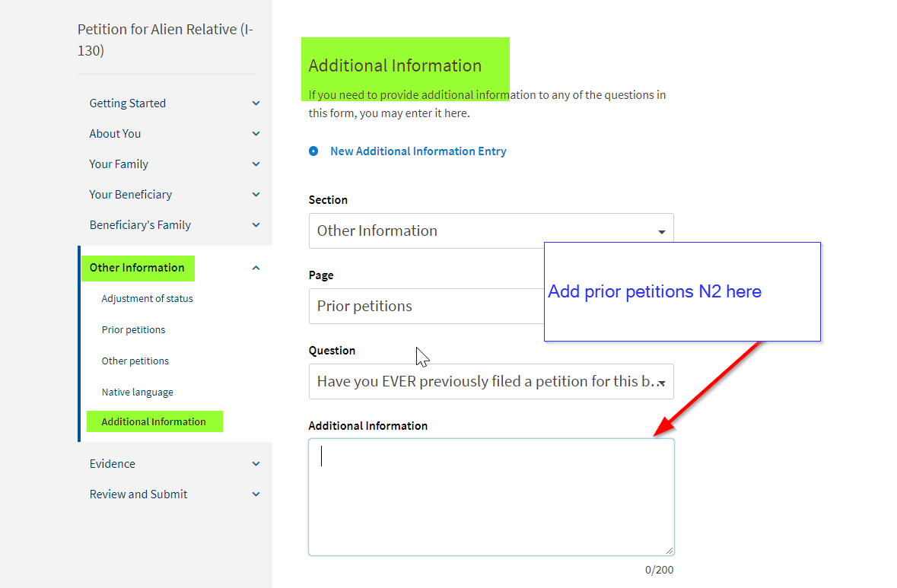Click the Page field showing Prior petitions
The width and height of the screenshot is (897, 588).
point(426,306)
